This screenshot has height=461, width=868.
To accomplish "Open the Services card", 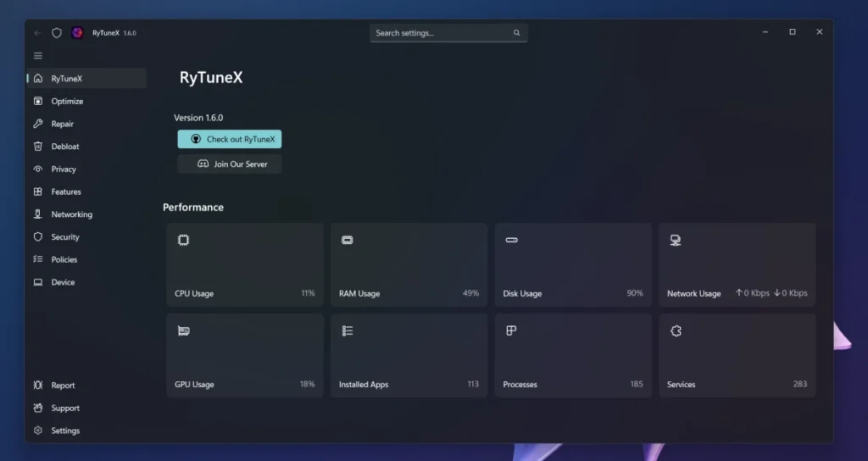I will click(737, 356).
